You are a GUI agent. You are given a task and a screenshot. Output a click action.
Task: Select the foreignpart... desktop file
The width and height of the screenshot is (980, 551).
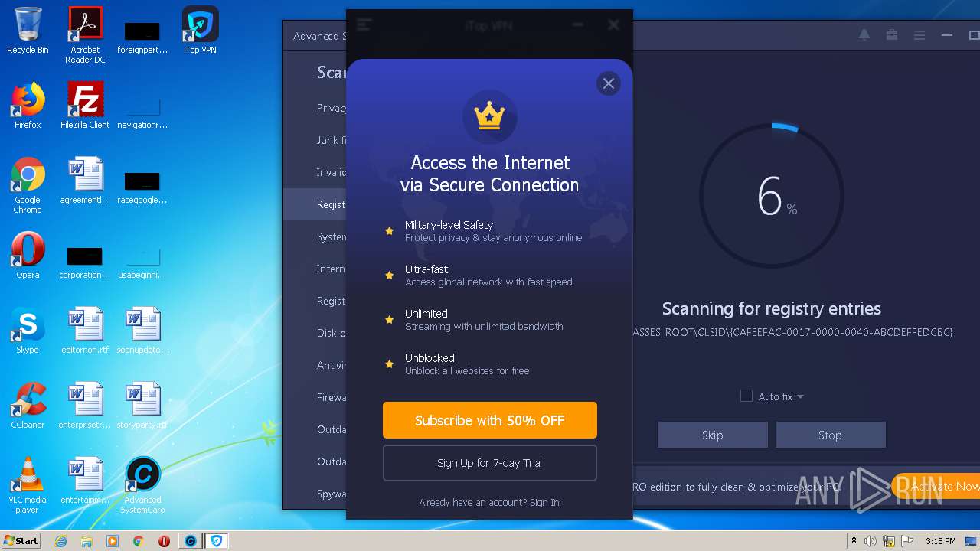[142, 38]
